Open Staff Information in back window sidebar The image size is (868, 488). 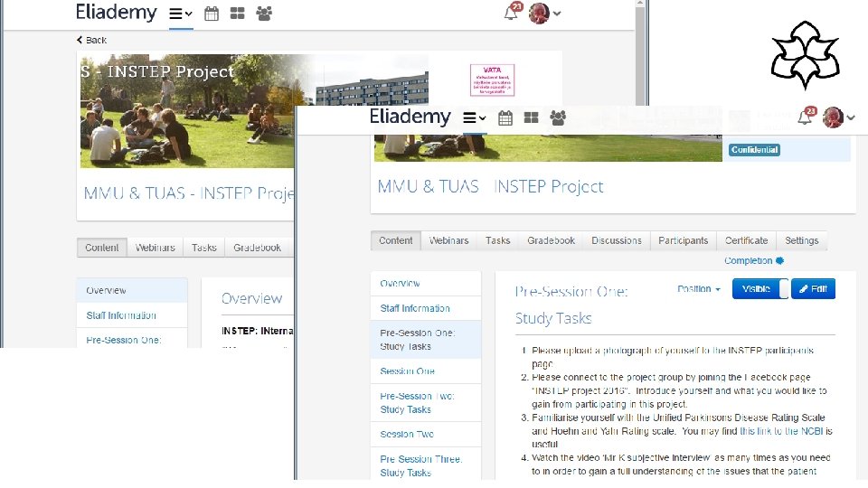click(132, 315)
